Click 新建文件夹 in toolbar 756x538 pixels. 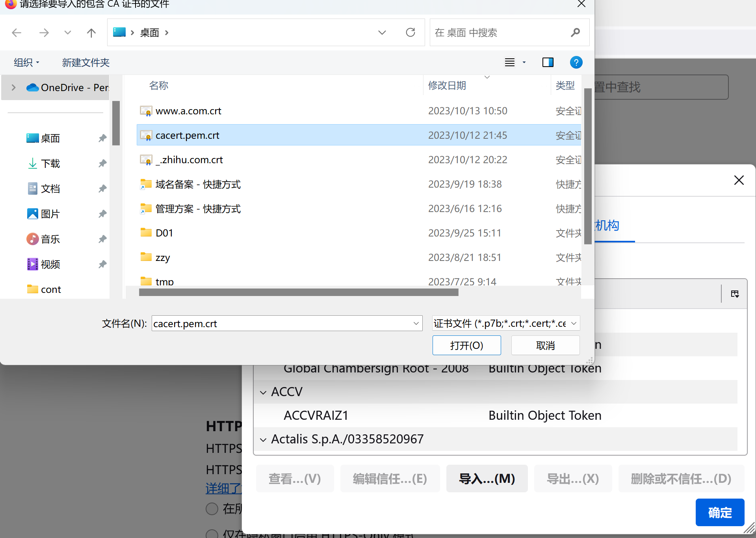(x=85, y=62)
